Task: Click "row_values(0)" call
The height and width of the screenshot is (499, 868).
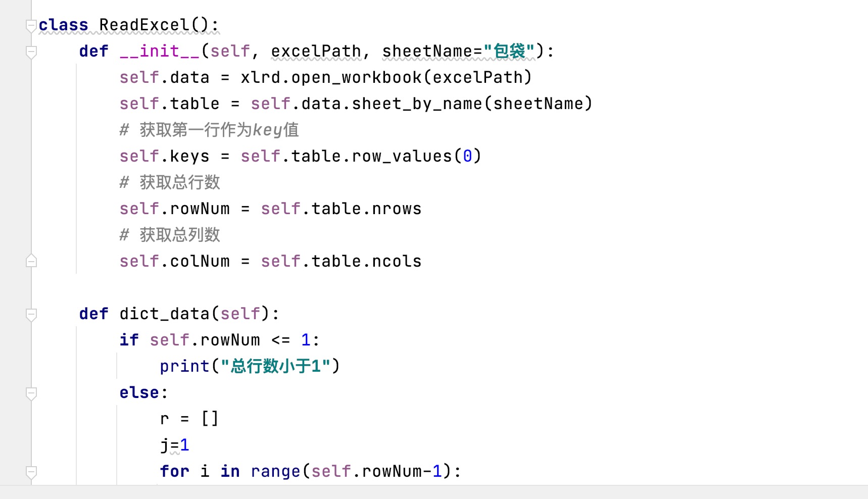Action: point(417,156)
